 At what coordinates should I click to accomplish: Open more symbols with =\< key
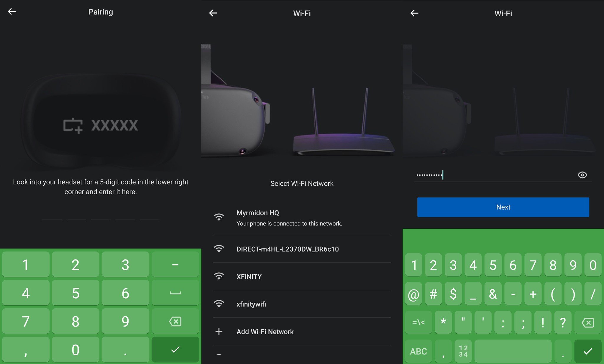[418, 322]
